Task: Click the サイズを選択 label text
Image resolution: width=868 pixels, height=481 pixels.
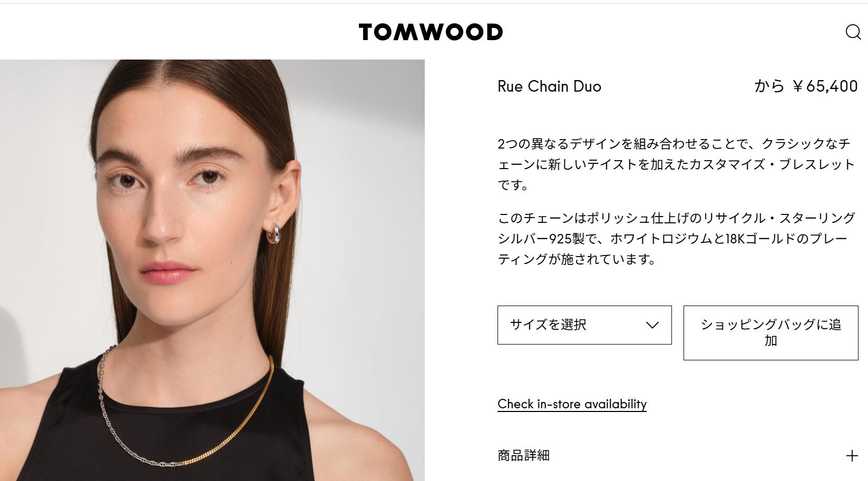Action: click(548, 325)
